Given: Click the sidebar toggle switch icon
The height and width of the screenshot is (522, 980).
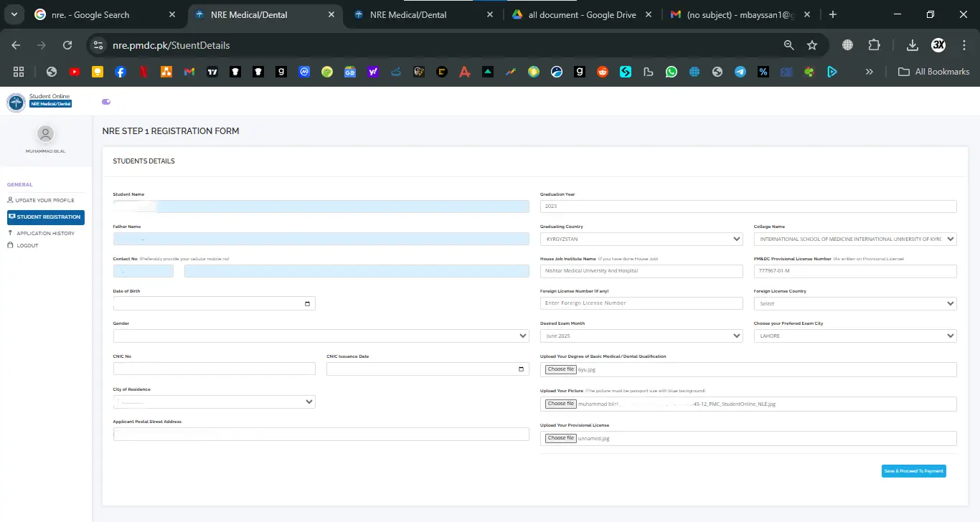Looking at the screenshot, I should click(107, 102).
